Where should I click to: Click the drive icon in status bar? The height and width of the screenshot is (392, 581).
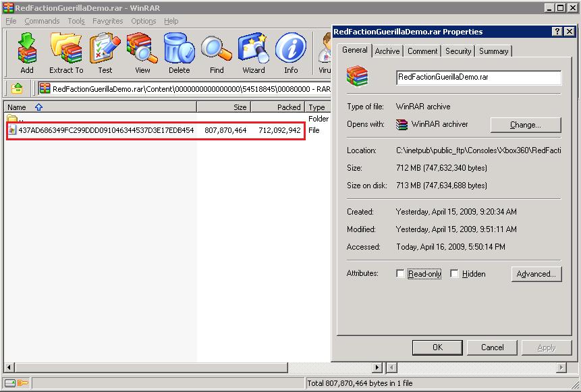[10, 383]
